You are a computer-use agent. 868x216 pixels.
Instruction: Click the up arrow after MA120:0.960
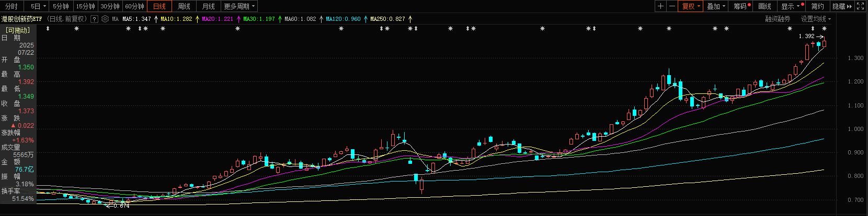point(366,19)
